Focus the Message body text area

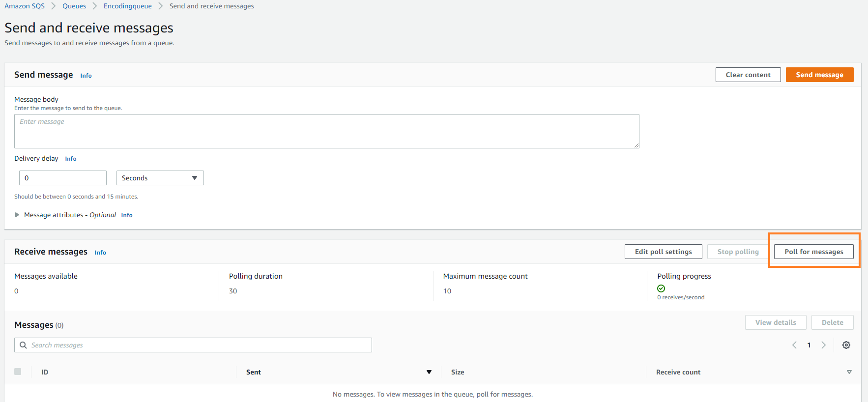[326, 131]
